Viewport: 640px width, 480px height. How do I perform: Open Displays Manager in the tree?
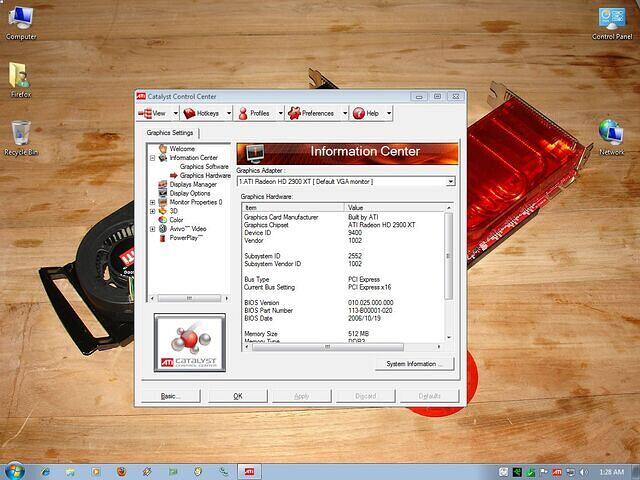(x=193, y=184)
